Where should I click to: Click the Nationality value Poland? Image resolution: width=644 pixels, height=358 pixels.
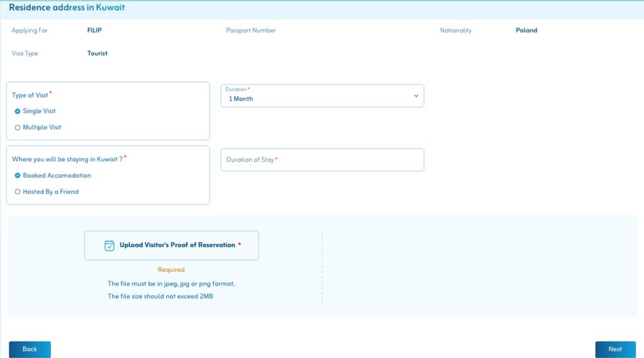pyautogui.click(x=526, y=30)
